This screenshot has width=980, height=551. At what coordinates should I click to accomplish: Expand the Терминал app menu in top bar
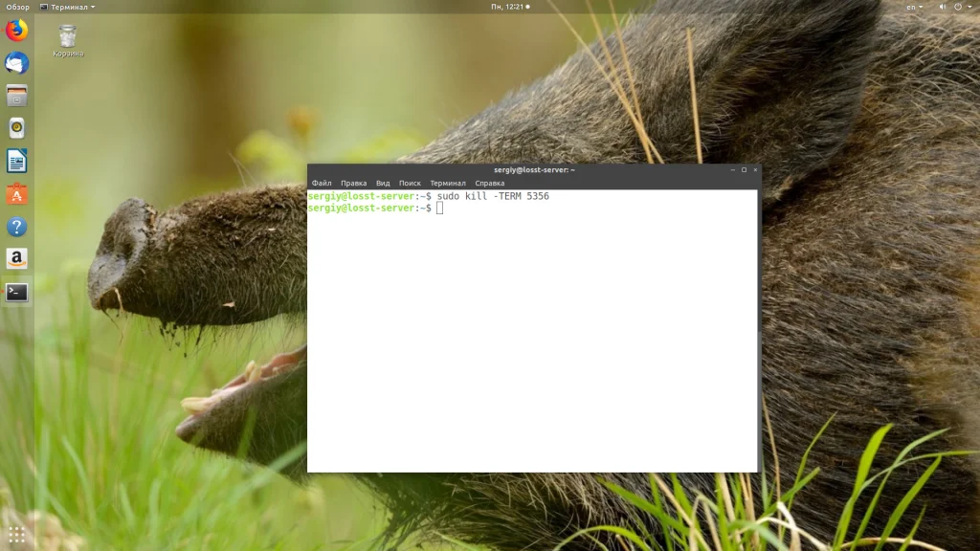(x=68, y=7)
